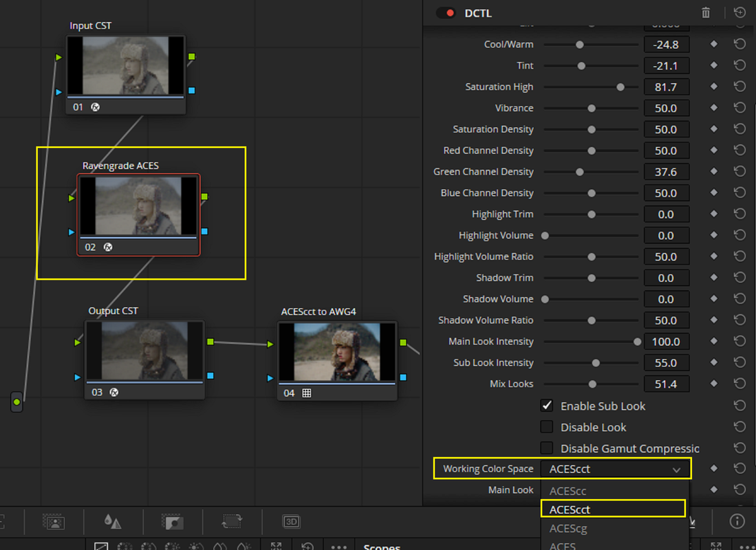Add a keyframe for Green Channel Density
This screenshot has width=756, height=550.
pos(714,171)
